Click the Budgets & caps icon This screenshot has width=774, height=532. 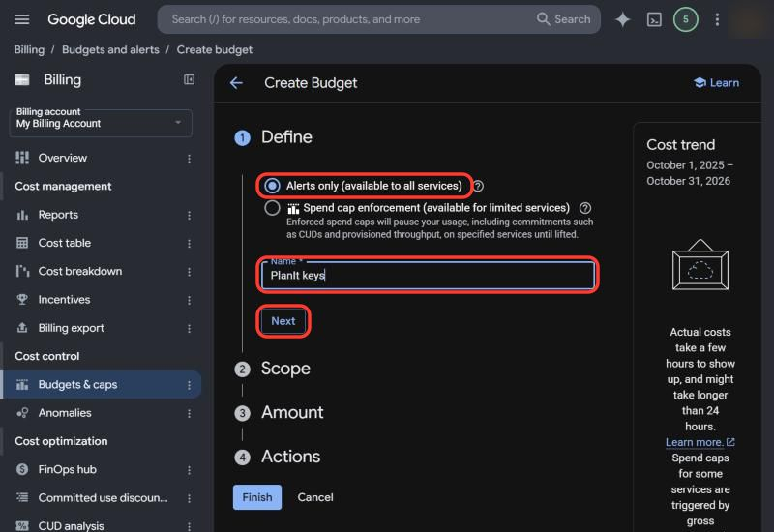point(22,384)
